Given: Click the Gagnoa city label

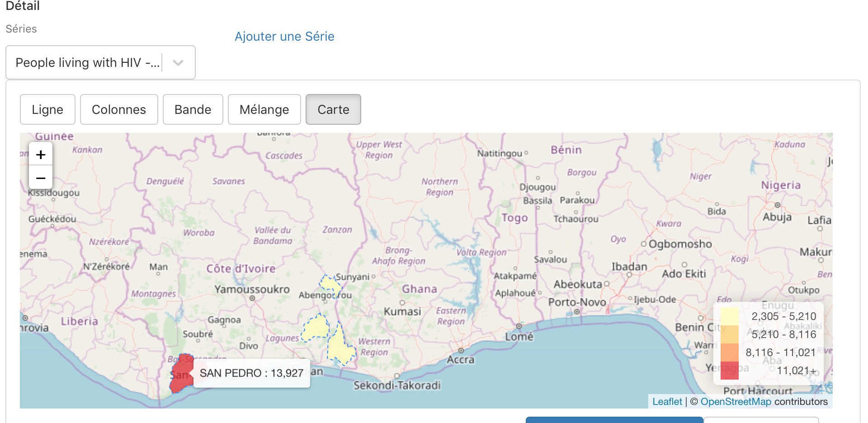Looking at the screenshot, I should coord(224,320).
